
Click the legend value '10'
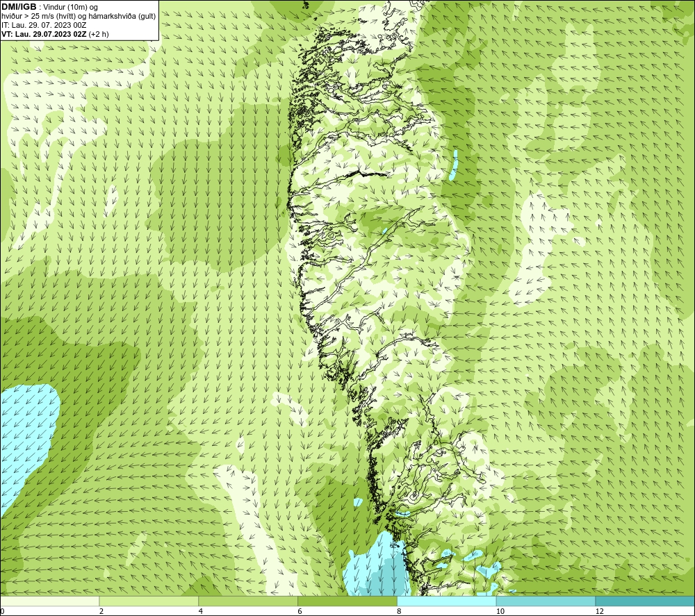(500, 611)
